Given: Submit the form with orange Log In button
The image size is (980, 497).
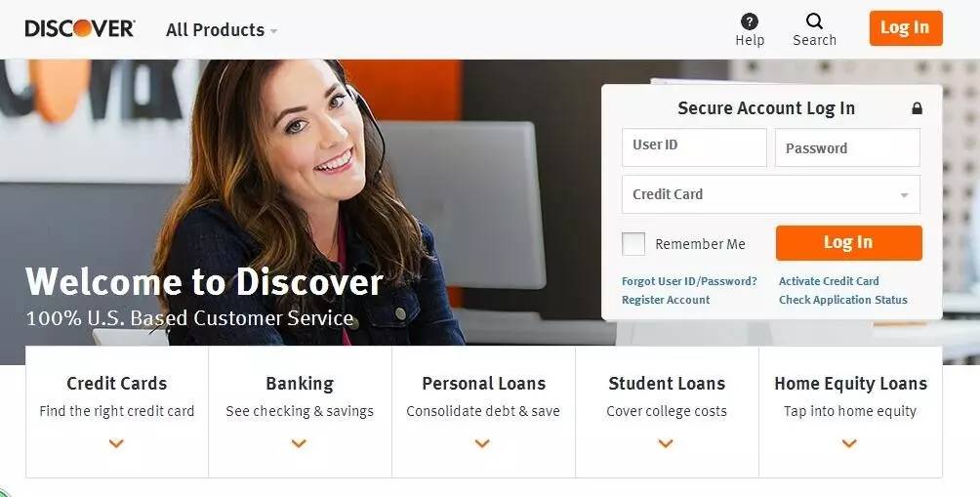Looking at the screenshot, I should coord(849,242).
